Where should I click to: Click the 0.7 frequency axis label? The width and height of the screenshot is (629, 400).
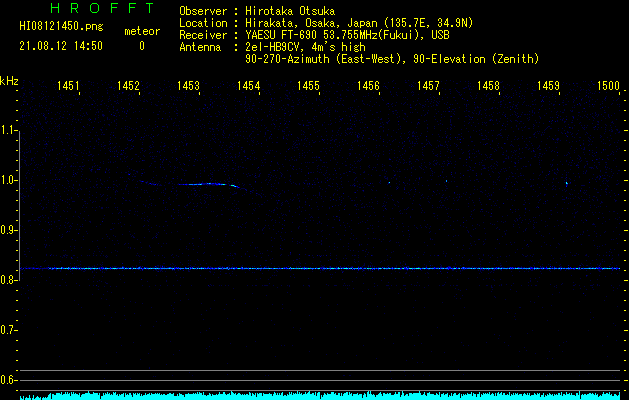tap(8, 330)
